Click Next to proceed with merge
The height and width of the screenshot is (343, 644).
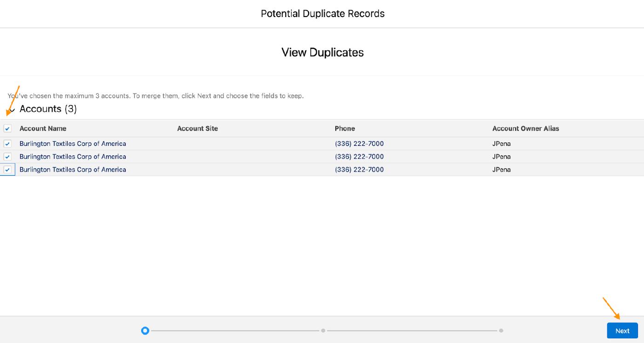(x=622, y=331)
